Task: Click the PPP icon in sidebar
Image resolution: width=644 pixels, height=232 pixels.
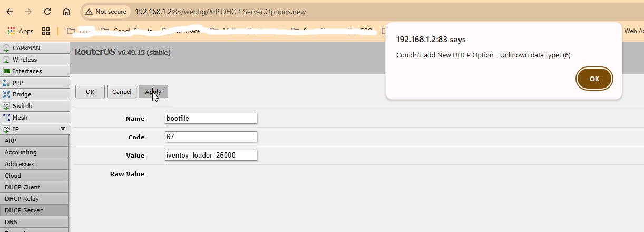Action: pyautogui.click(x=6, y=83)
